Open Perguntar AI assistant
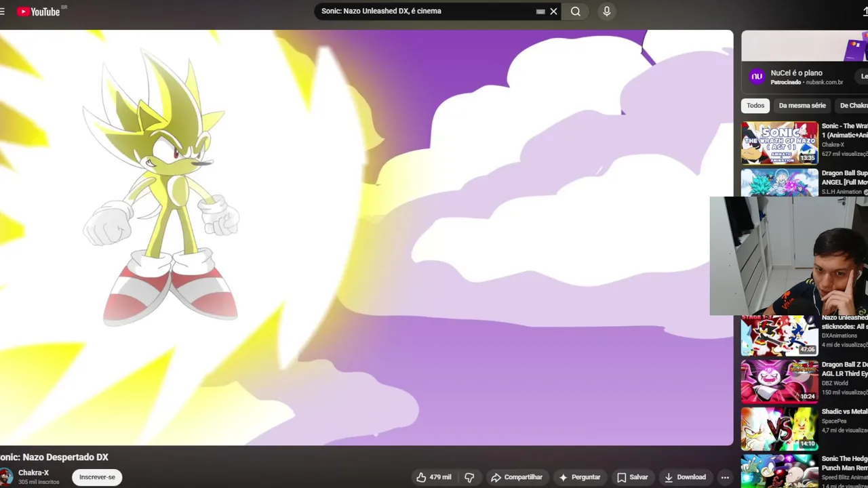Image resolution: width=868 pixels, height=488 pixels. pyautogui.click(x=580, y=477)
